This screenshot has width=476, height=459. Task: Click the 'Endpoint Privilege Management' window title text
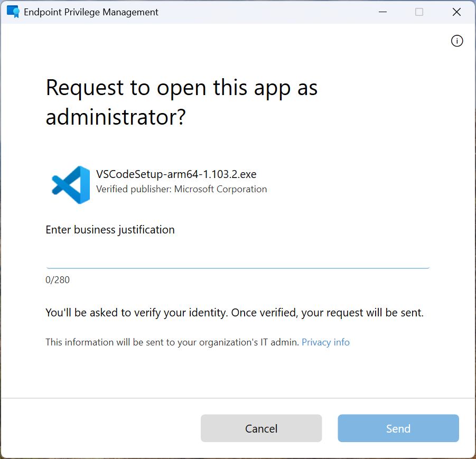(x=91, y=12)
